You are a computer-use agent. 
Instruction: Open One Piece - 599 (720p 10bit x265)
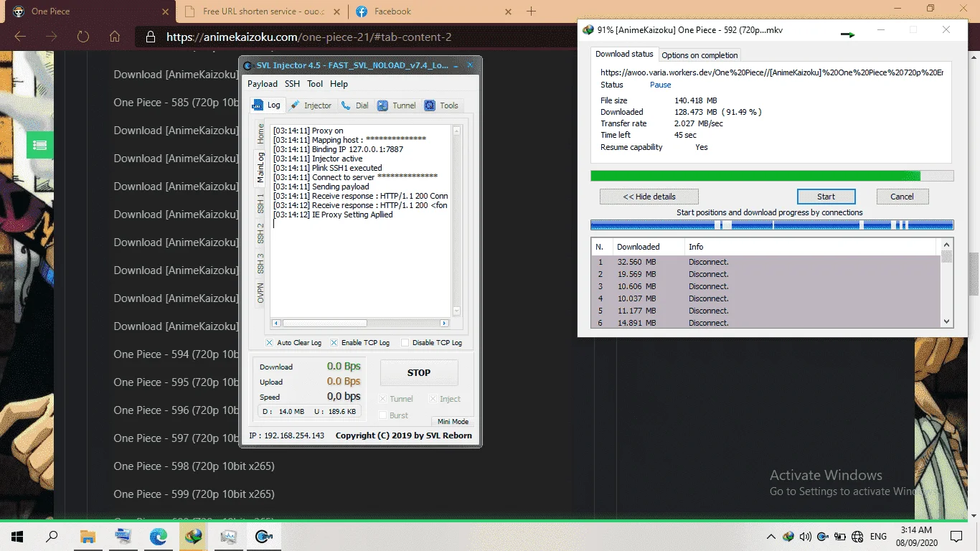[x=194, y=494]
